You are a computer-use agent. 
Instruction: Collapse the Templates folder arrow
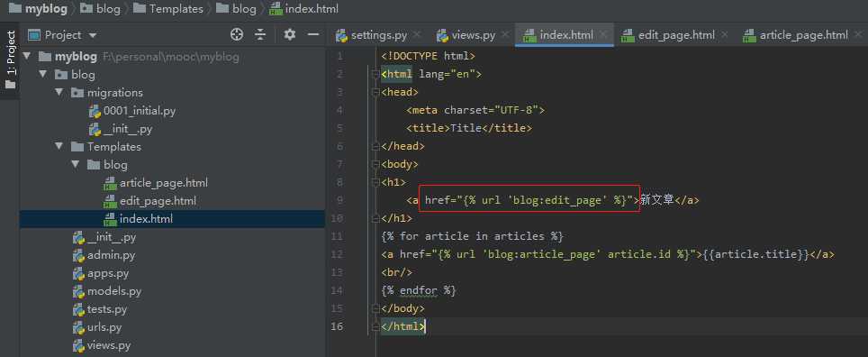tap(59, 146)
